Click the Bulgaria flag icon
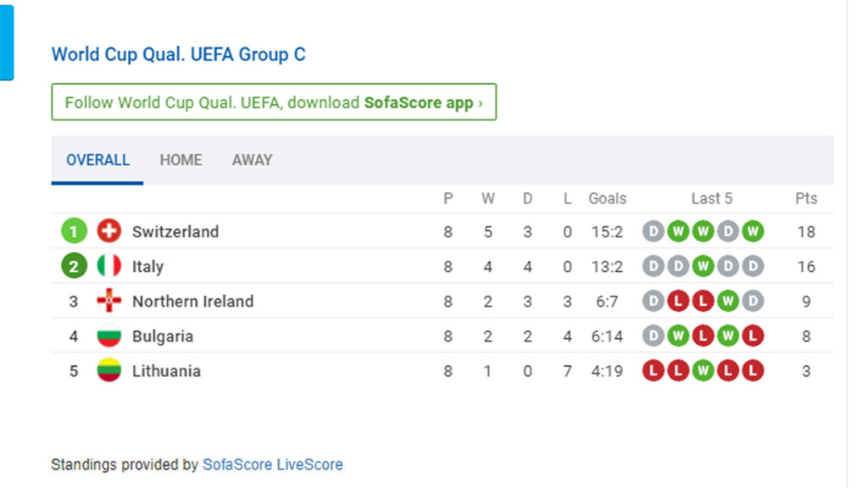Screen dimensions: 868x488 pos(109,335)
